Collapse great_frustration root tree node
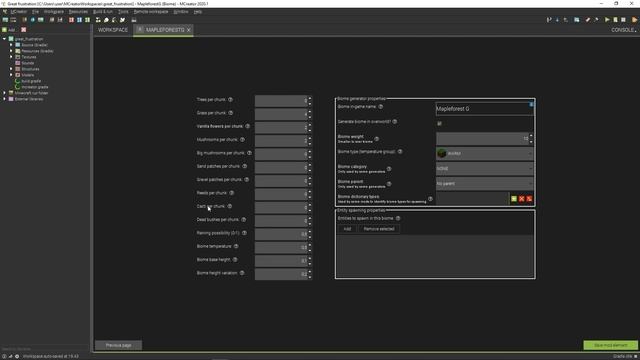This screenshot has height=360, width=640. pyautogui.click(x=4, y=39)
